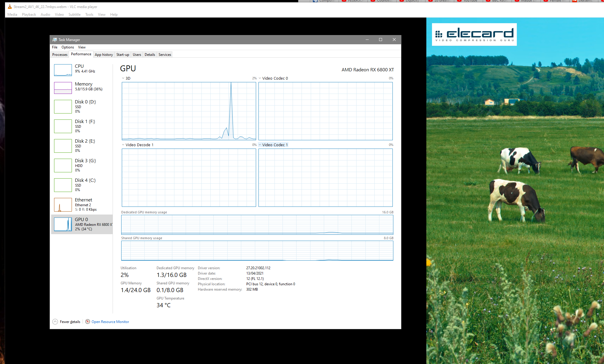Select the Memory usage graph thumbnail

pyautogui.click(x=63, y=88)
